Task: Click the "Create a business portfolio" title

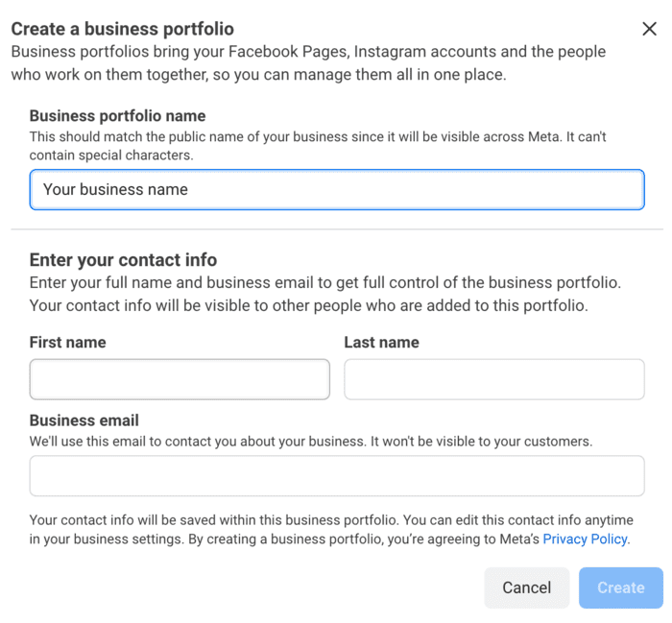Action: pos(122,29)
